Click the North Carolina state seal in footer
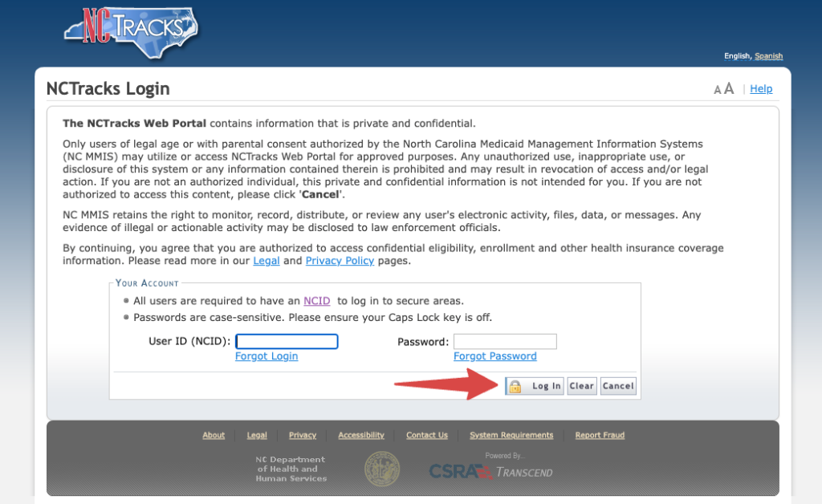 pos(382,469)
